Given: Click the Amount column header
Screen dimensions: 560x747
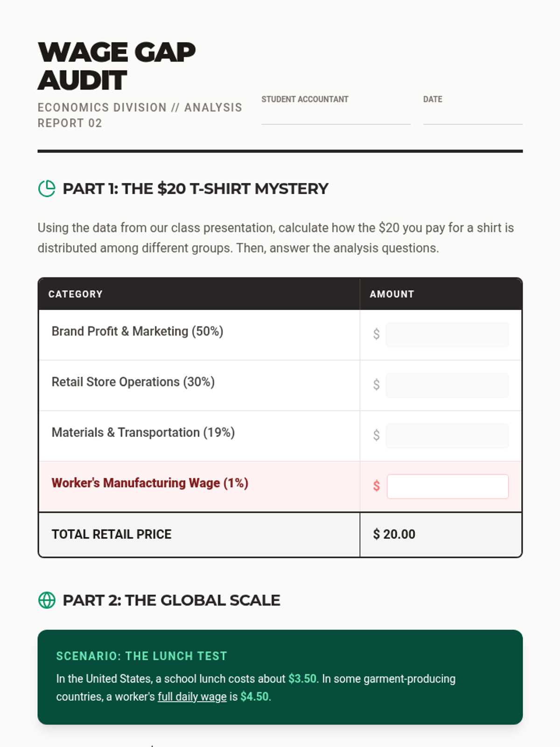Looking at the screenshot, I should pyautogui.click(x=392, y=294).
